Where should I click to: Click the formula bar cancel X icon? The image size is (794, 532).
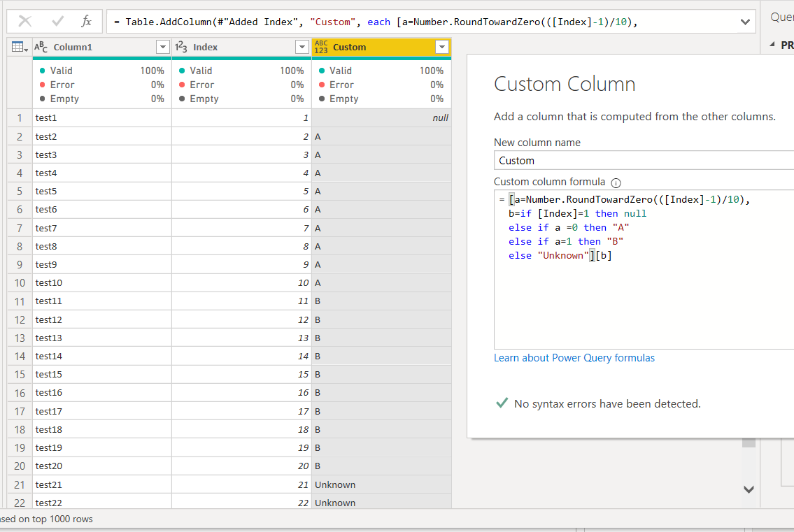(24, 21)
